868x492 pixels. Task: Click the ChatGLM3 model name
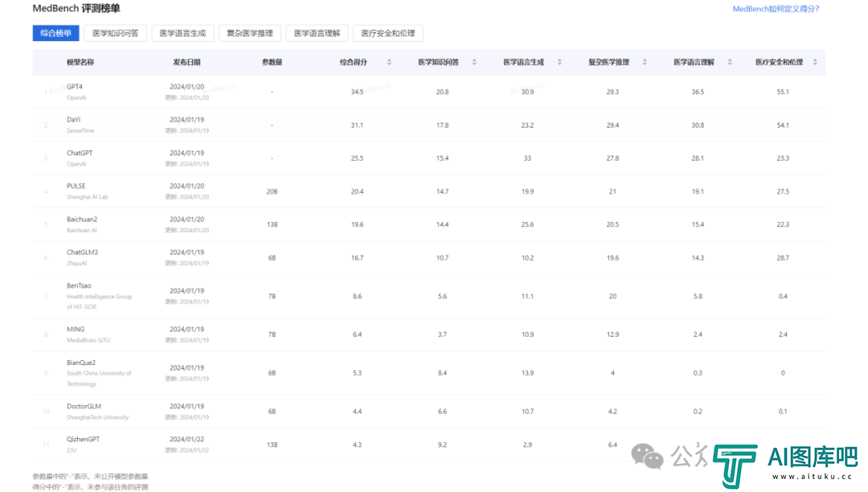(x=83, y=252)
